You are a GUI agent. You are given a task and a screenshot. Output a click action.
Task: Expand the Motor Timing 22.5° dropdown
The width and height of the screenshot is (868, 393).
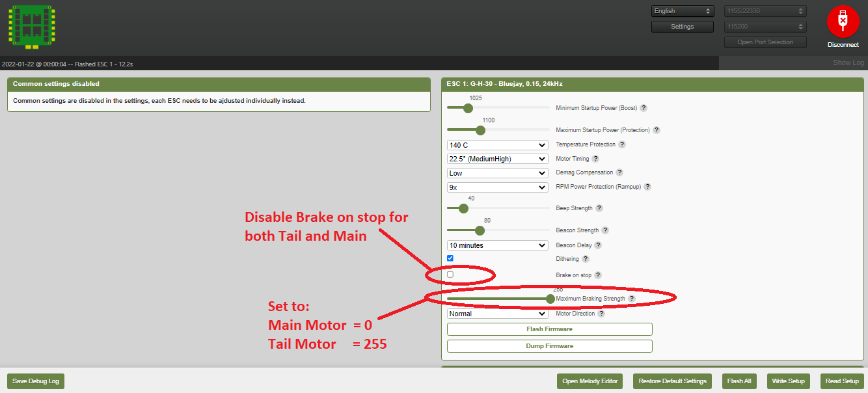(x=497, y=159)
